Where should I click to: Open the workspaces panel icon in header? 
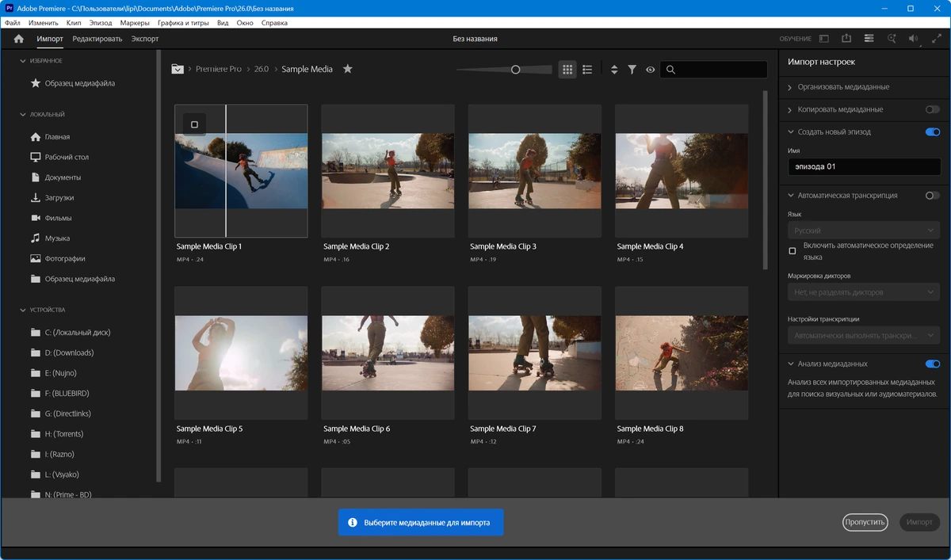(824, 39)
